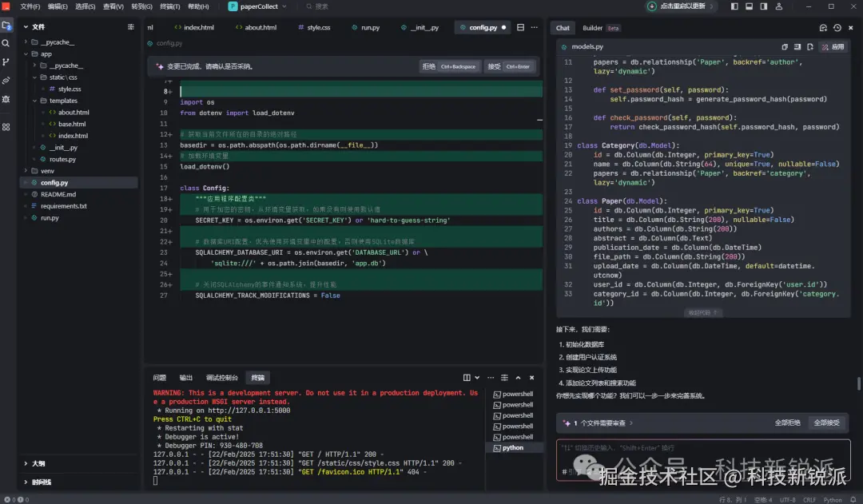Click the add-to-new-file icon in models.py block
The height and width of the screenshot is (504, 863).
810,47
